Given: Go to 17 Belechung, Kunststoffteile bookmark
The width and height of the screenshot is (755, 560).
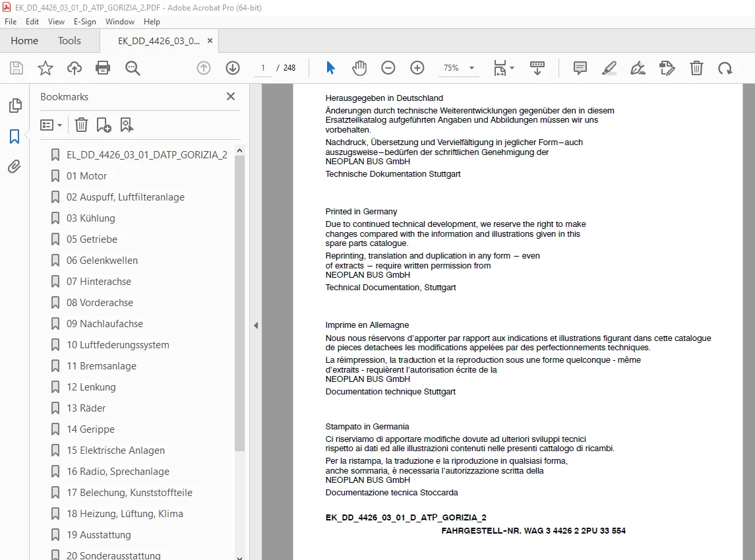Looking at the screenshot, I should click(x=129, y=493).
